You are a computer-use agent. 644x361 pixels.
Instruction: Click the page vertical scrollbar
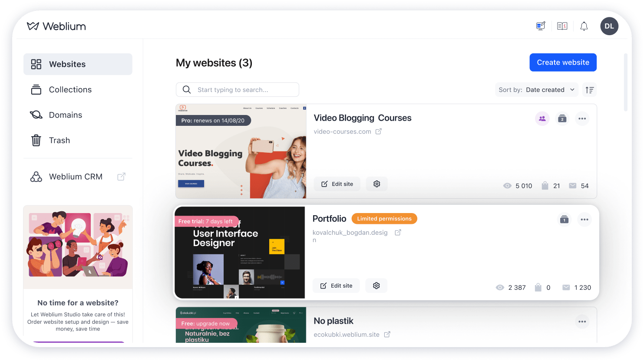pos(626,82)
